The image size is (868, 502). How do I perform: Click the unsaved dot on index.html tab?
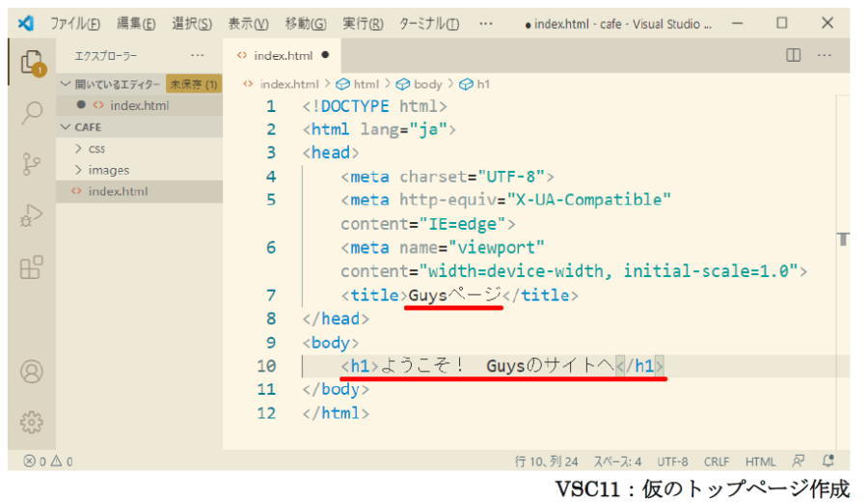[x=326, y=55]
